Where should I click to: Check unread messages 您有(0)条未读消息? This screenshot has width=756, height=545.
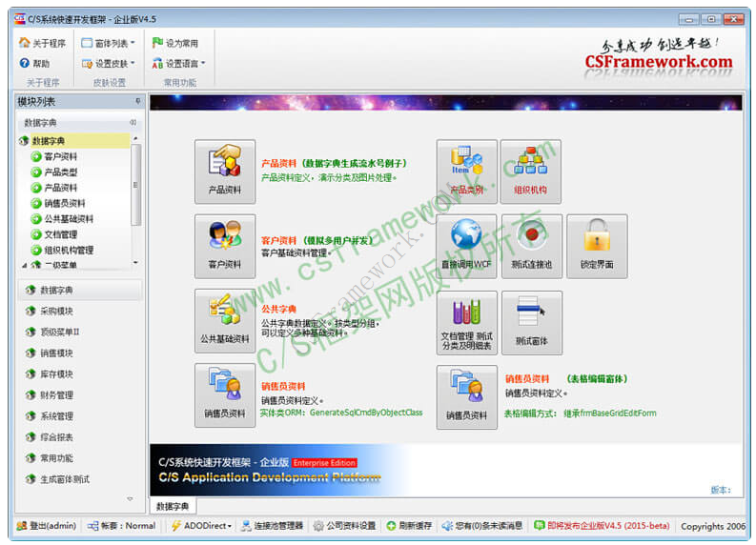point(482,526)
